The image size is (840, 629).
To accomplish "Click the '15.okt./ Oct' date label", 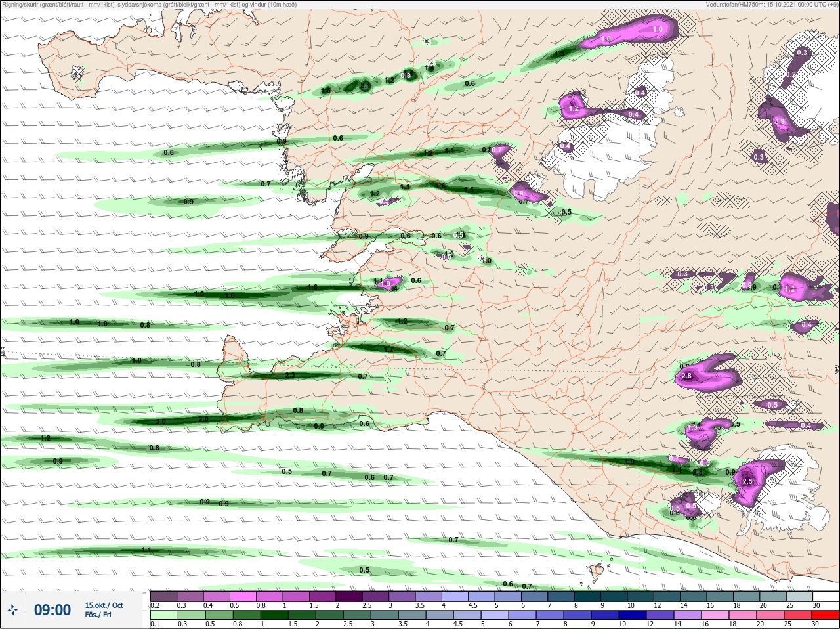I will coord(104,605).
